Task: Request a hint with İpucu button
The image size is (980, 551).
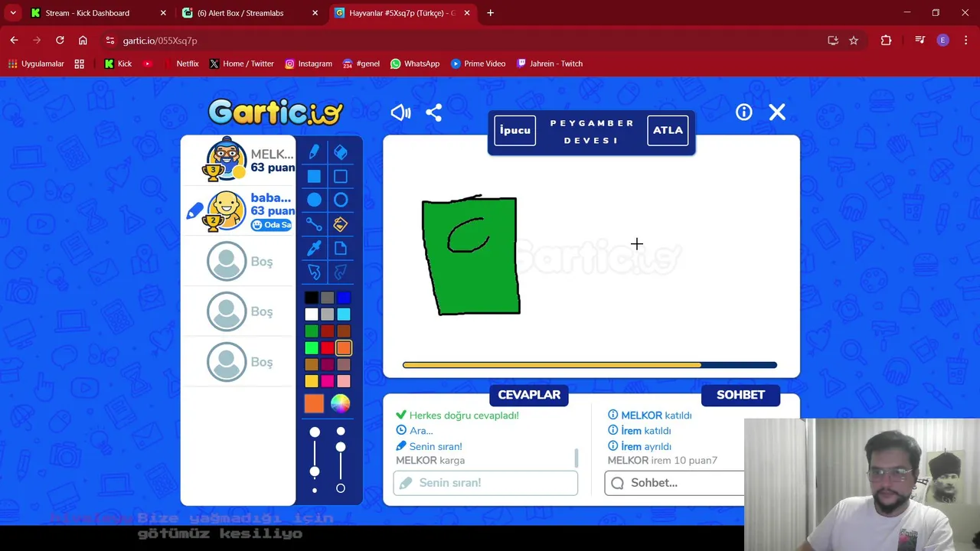Action: (x=514, y=130)
